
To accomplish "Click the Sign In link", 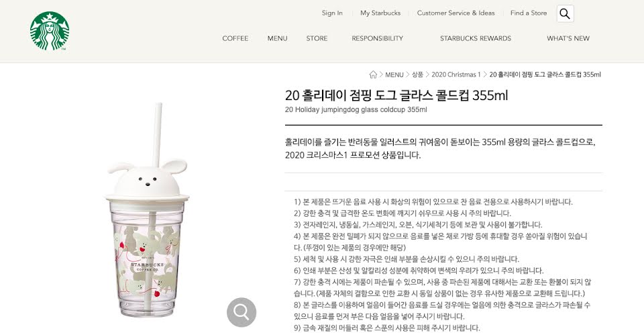I will tap(332, 13).
